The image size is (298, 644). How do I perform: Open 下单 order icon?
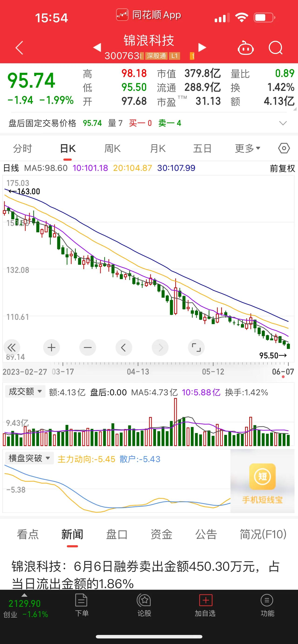tap(81, 605)
